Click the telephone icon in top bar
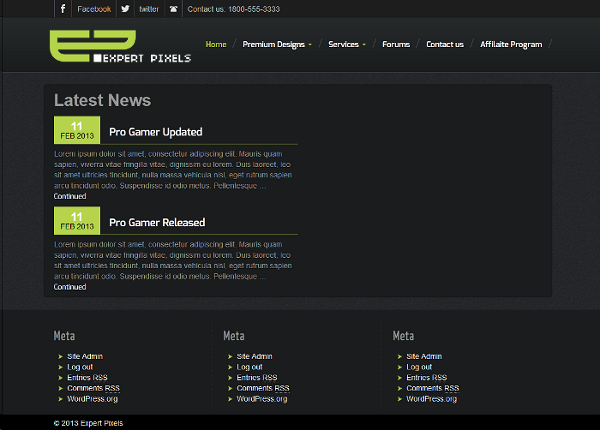This screenshot has height=430, width=600. 173,9
